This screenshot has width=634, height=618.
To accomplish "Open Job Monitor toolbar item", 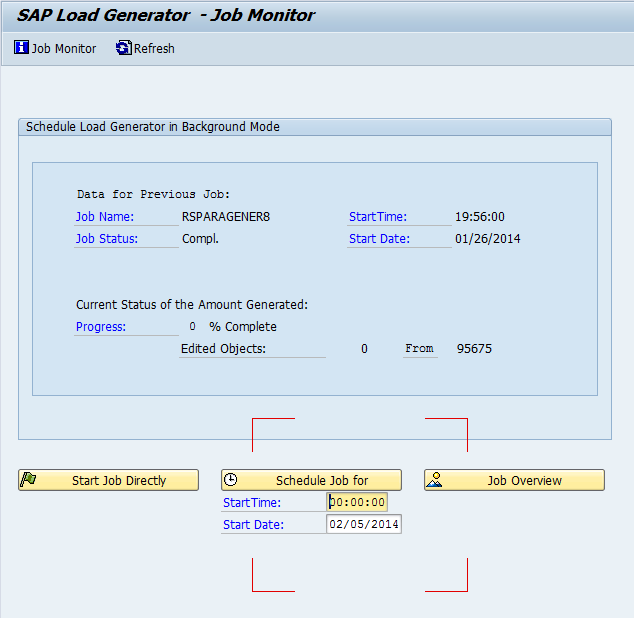I will pyautogui.click(x=55, y=48).
